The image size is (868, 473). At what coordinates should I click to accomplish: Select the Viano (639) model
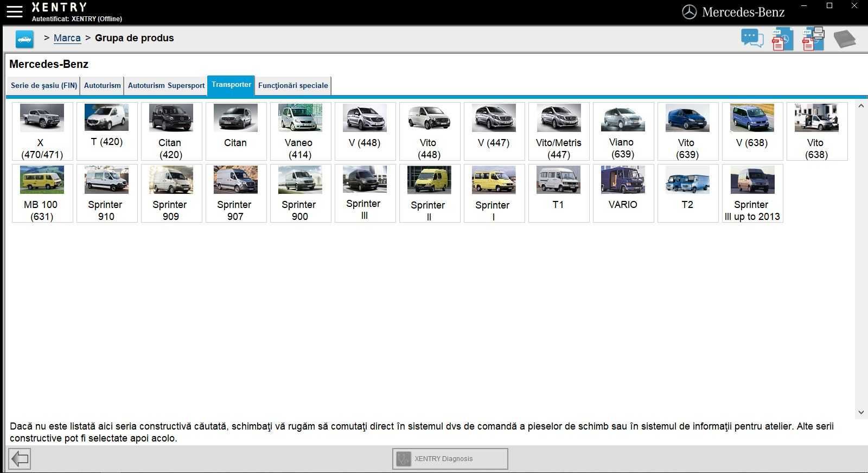coord(623,131)
